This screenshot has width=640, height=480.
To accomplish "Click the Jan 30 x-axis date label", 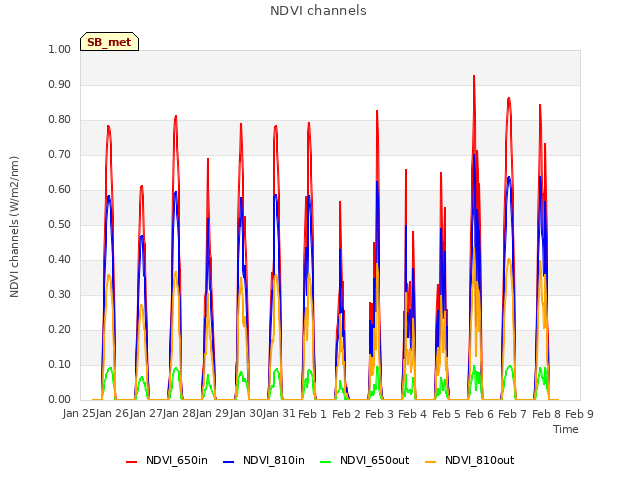I will tap(246, 414).
